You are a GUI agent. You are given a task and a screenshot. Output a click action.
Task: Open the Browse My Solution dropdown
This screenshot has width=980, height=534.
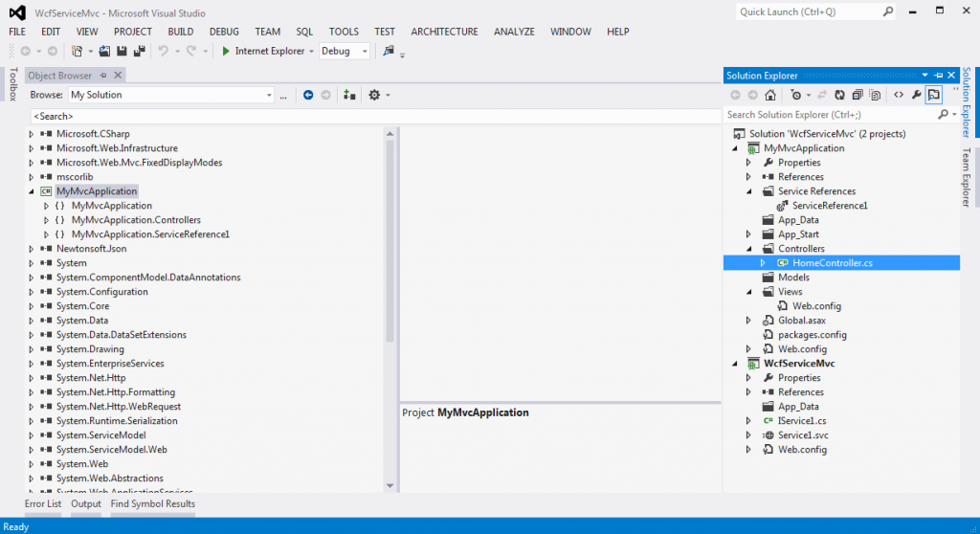(269, 95)
